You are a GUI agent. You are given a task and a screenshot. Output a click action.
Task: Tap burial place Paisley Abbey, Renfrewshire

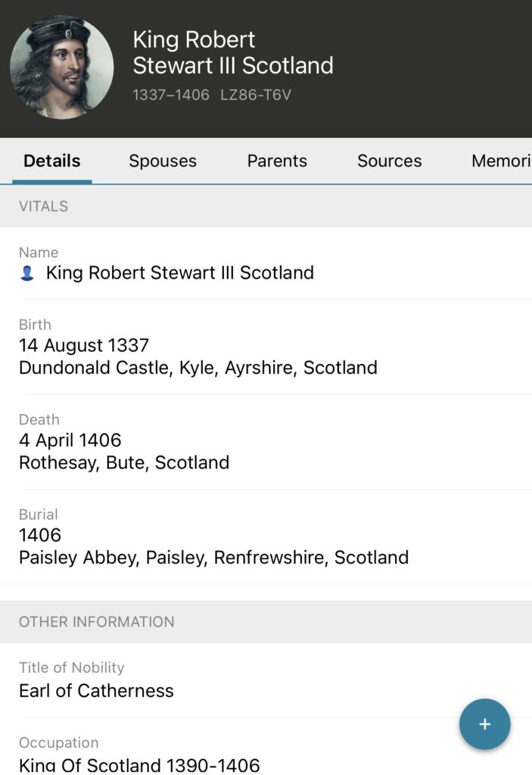click(213, 558)
